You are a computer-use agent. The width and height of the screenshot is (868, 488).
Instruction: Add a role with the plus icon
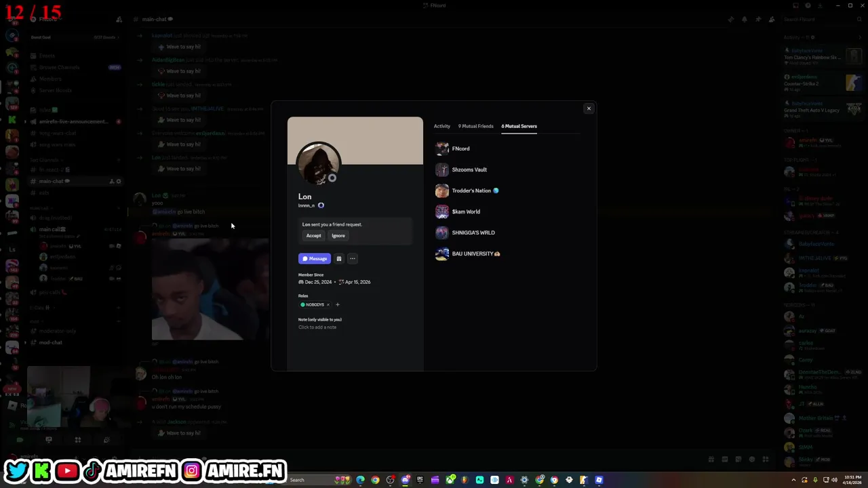pos(337,304)
